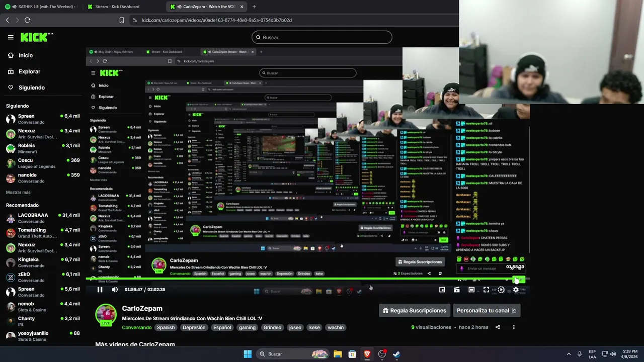Viewport: 644px width, 362px height.
Task: Open the video player settings gear
Action: click(x=516, y=290)
